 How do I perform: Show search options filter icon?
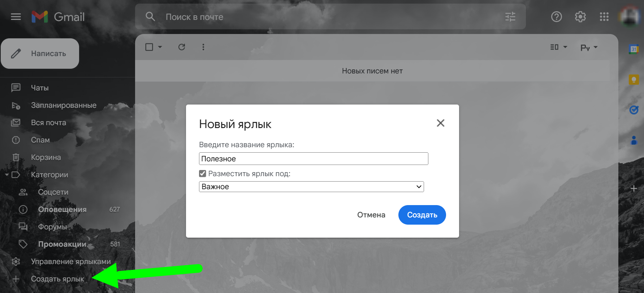tap(510, 17)
